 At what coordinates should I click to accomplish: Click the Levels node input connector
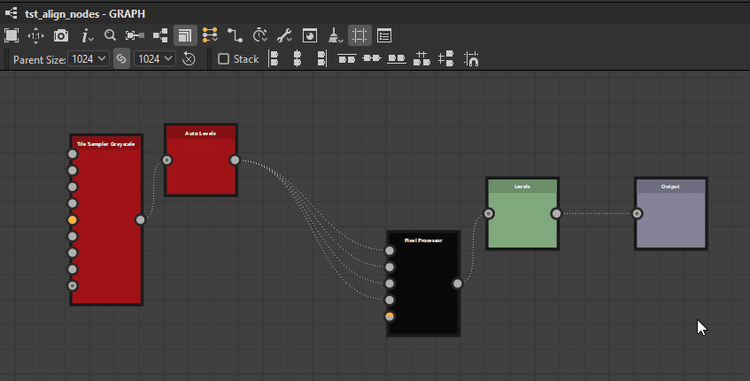point(488,214)
